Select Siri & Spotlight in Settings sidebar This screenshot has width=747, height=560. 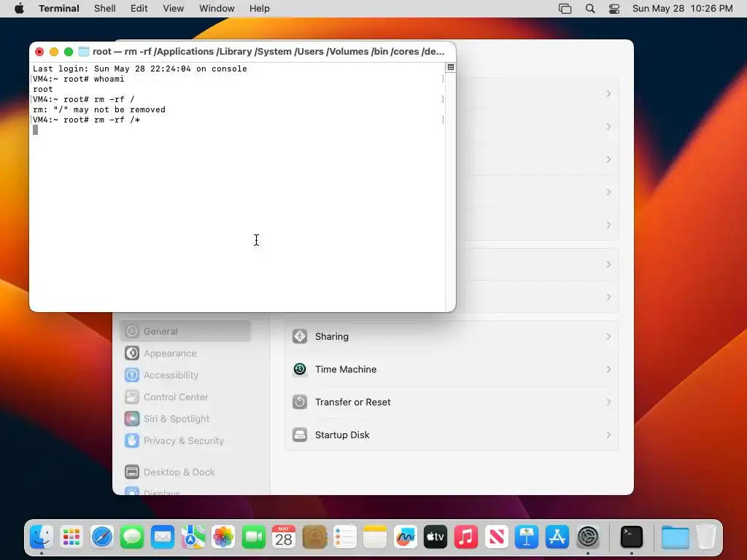click(x=185, y=419)
